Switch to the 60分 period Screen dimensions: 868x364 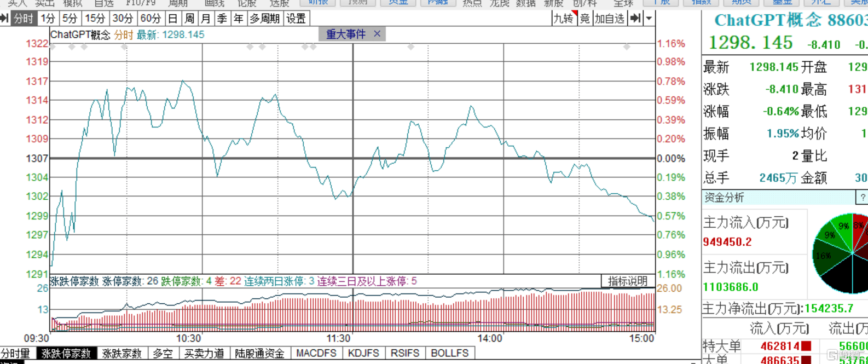(x=150, y=19)
